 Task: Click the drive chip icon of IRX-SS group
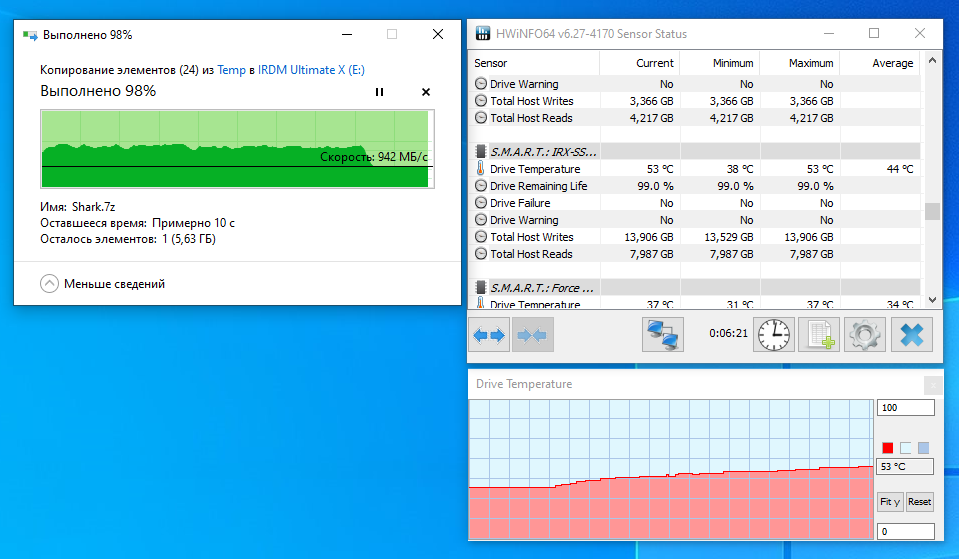[481, 152]
